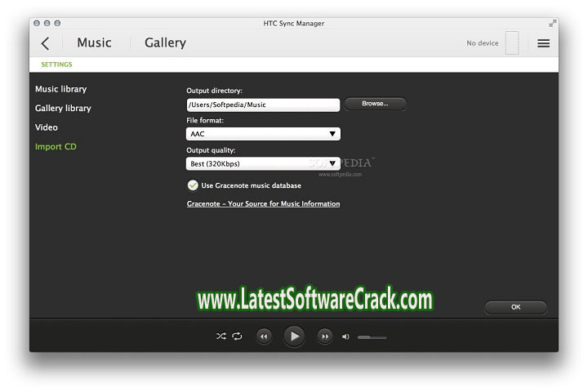Mute using the speaker icon
This screenshot has width=588, height=392.
[345, 336]
